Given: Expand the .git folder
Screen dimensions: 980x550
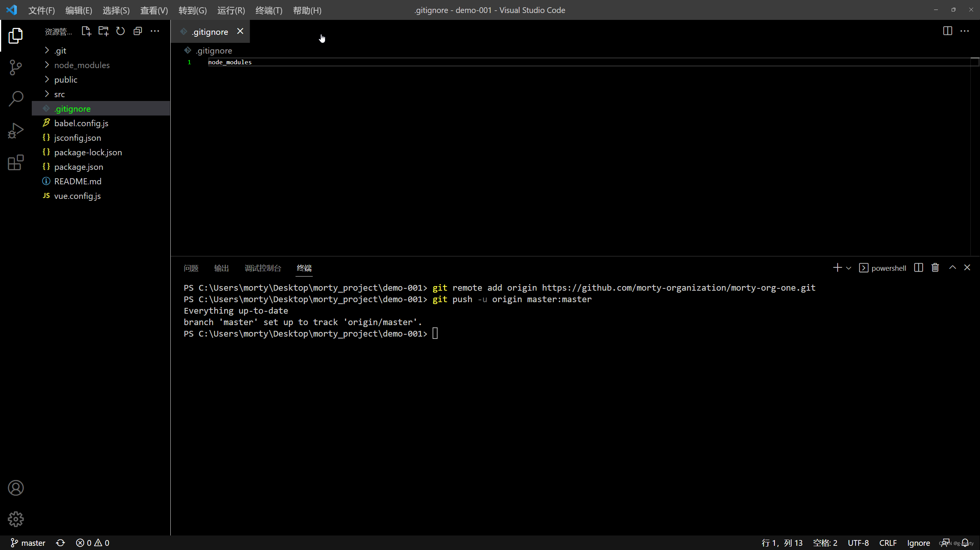Looking at the screenshot, I should pos(101,50).
